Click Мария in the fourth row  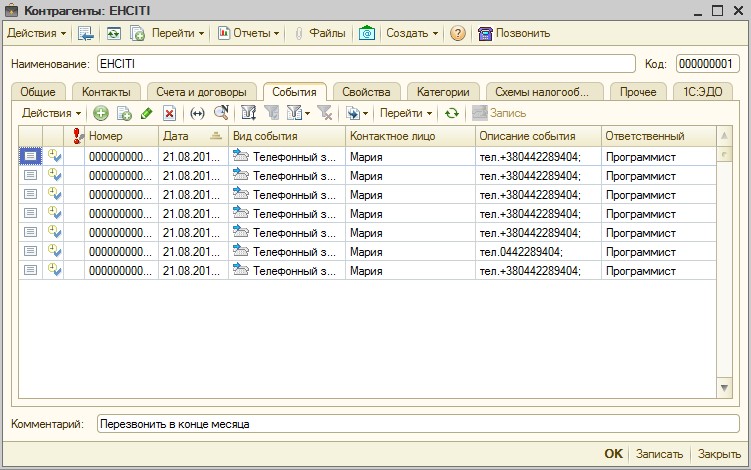pyautogui.click(x=366, y=214)
